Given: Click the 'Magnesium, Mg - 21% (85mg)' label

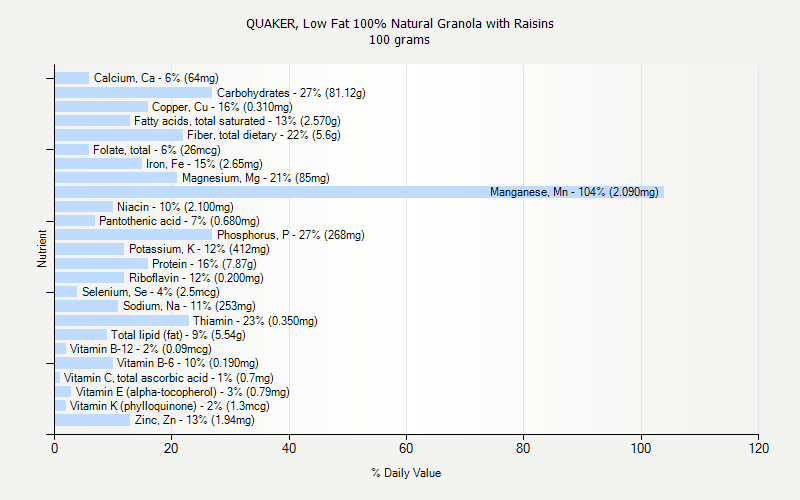Looking at the screenshot, I should click(256, 178).
